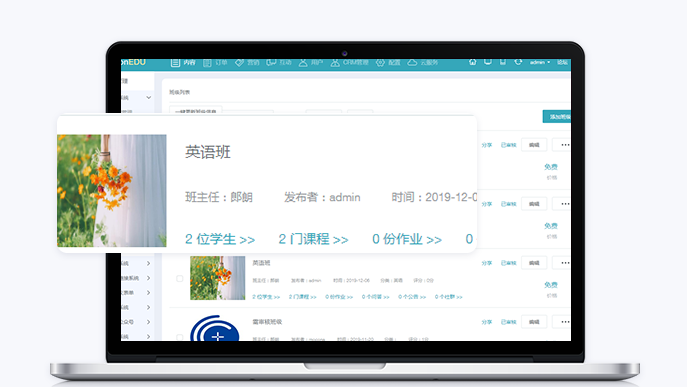Image resolution: width=687 pixels, height=387 pixels.
Task: Click 编辑 on the topmost class row
Action: coord(534,145)
